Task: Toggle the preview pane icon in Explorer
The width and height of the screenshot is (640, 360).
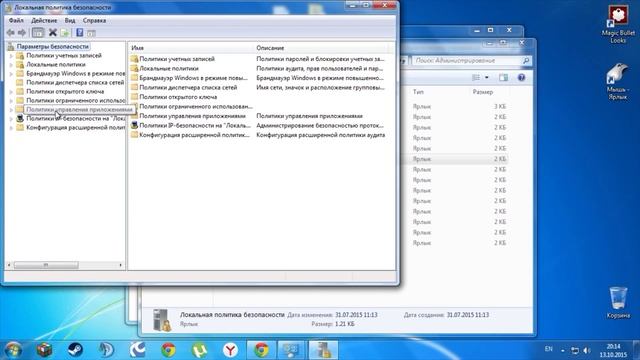Action: click(503, 78)
